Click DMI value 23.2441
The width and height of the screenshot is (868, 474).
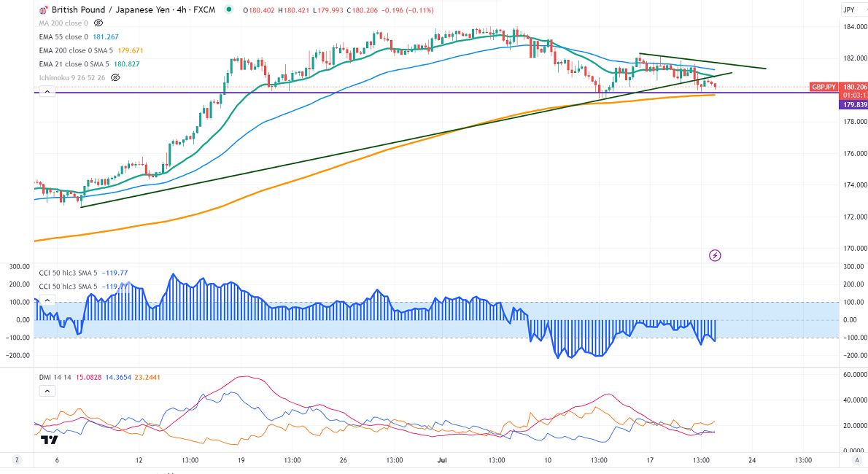click(148, 378)
